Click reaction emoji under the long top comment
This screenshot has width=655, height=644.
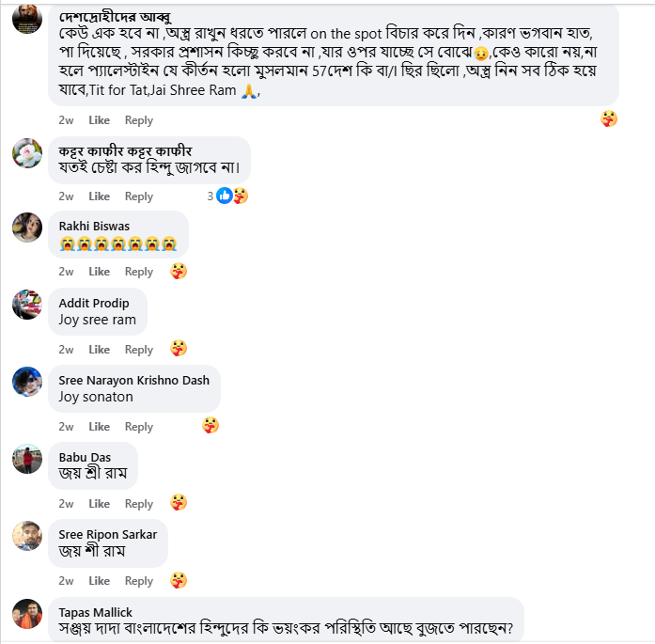point(609,118)
